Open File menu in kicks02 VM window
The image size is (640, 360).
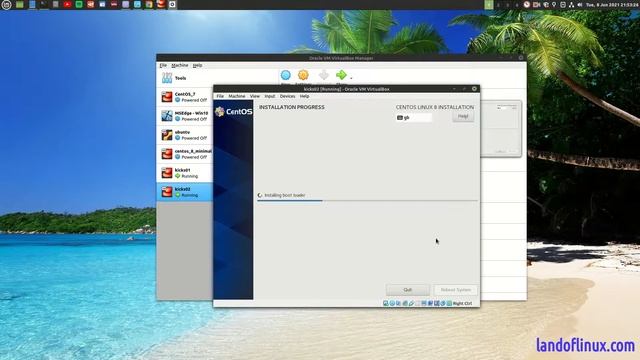point(220,96)
